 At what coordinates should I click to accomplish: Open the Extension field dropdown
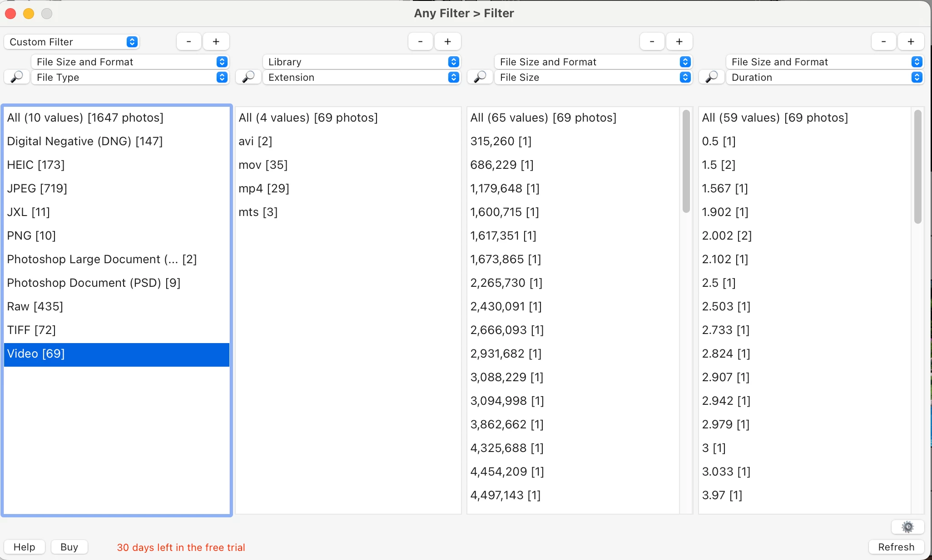[362, 77]
